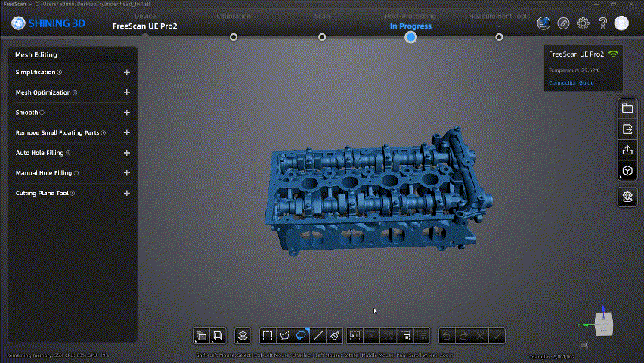644x363 pixels.
Task: Open the project folder icon
Action: [627, 108]
